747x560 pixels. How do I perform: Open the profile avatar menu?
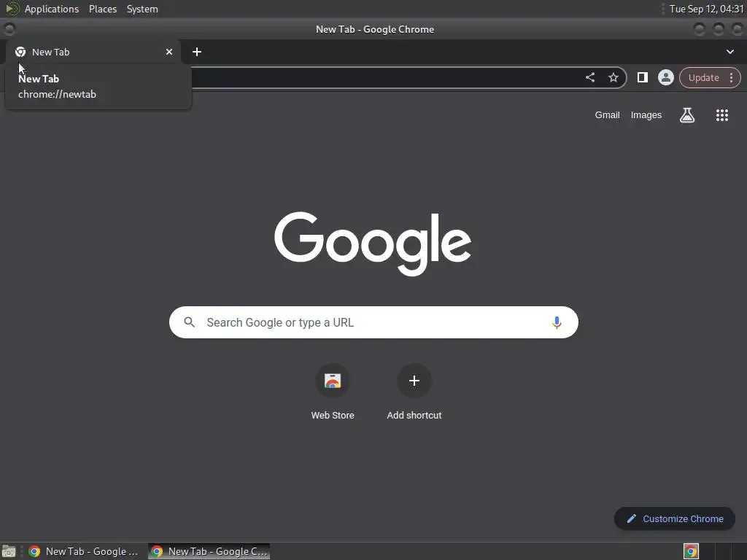tap(665, 77)
